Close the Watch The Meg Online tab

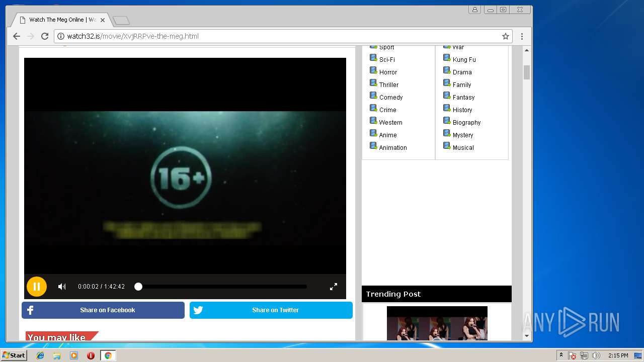coord(103,20)
